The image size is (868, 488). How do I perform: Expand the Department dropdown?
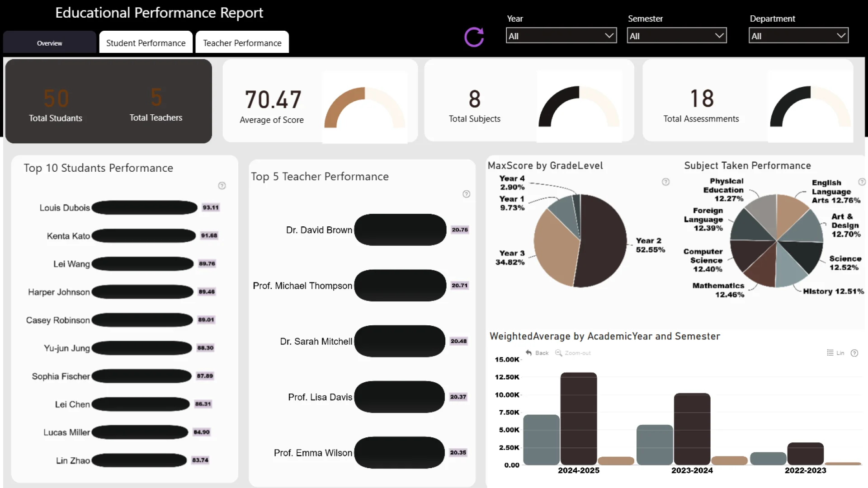pos(798,36)
